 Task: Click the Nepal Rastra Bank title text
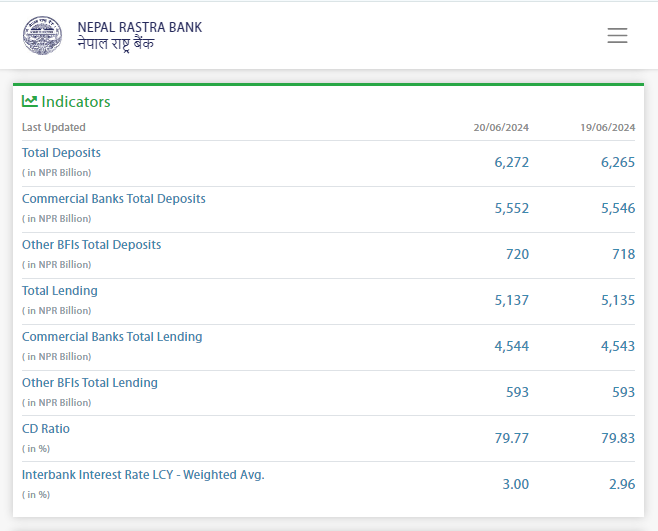click(x=139, y=27)
